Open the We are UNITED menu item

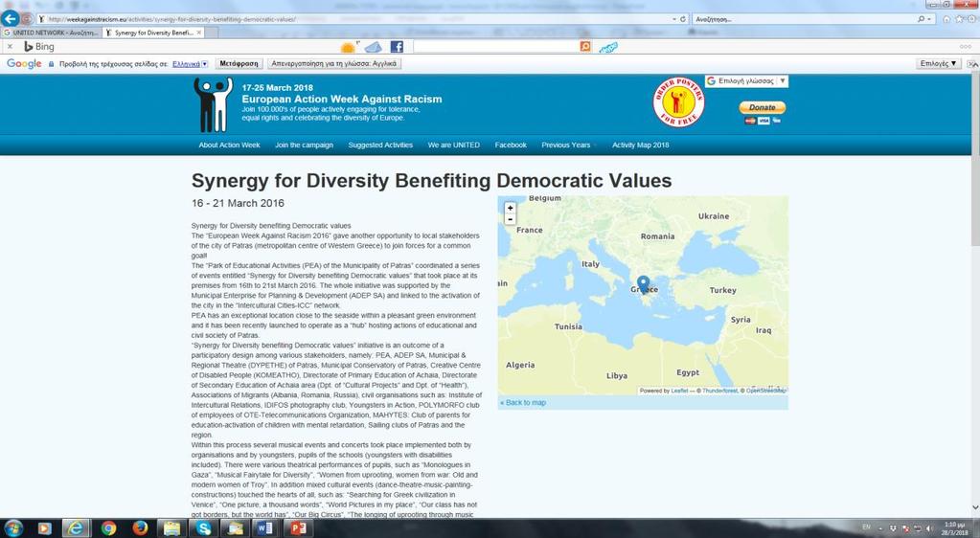454,145
